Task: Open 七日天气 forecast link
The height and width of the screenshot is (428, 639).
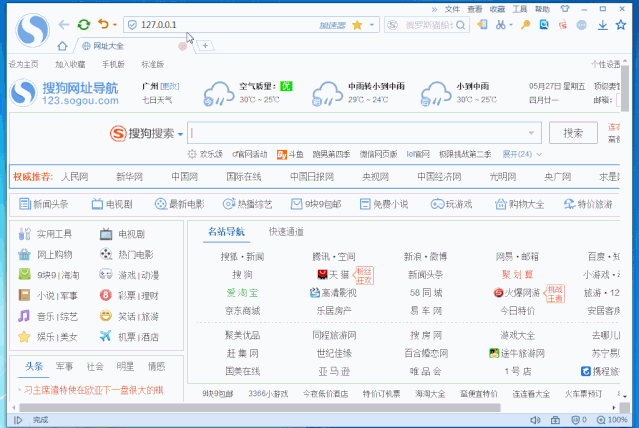Action: [x=157, y=100]
